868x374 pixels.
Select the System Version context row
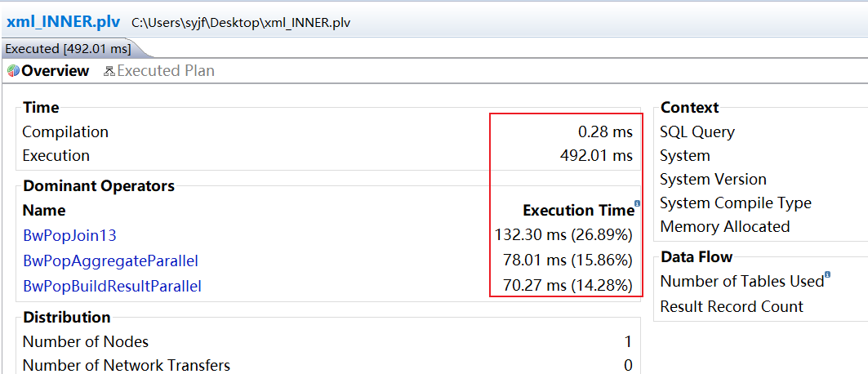pos(713,180)
